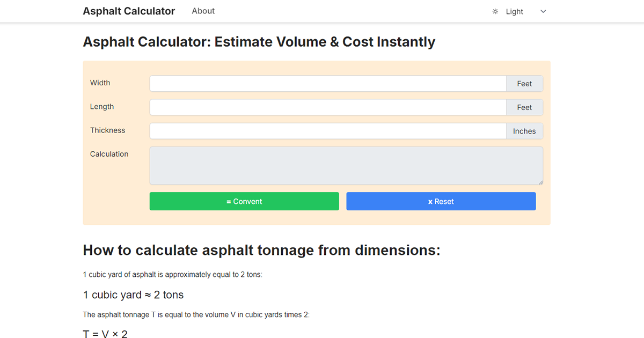Click the sentence beginning The asphalt tonnage T
Image resolution: width=644 pixels, height=338 pixels.
click(196, 314)
